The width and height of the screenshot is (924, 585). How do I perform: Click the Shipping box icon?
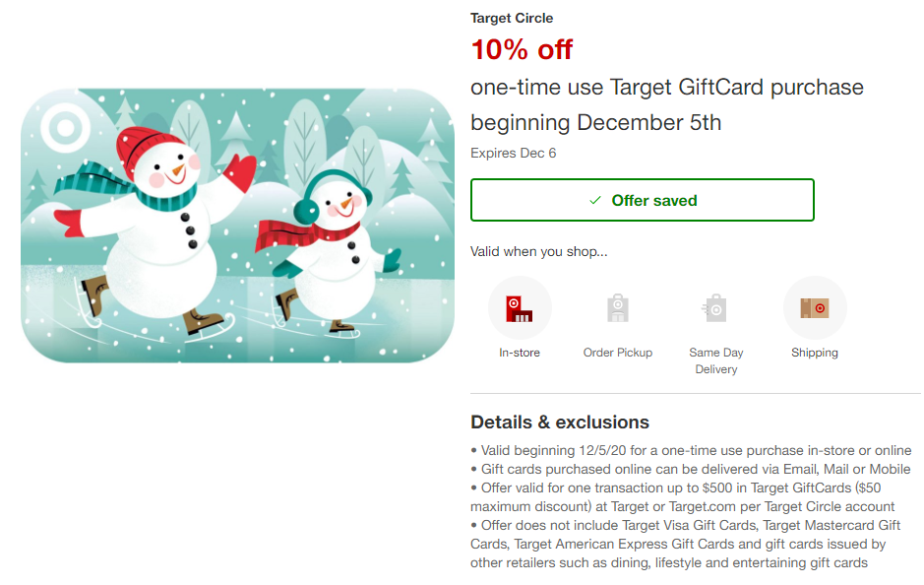tap(815, 308)
